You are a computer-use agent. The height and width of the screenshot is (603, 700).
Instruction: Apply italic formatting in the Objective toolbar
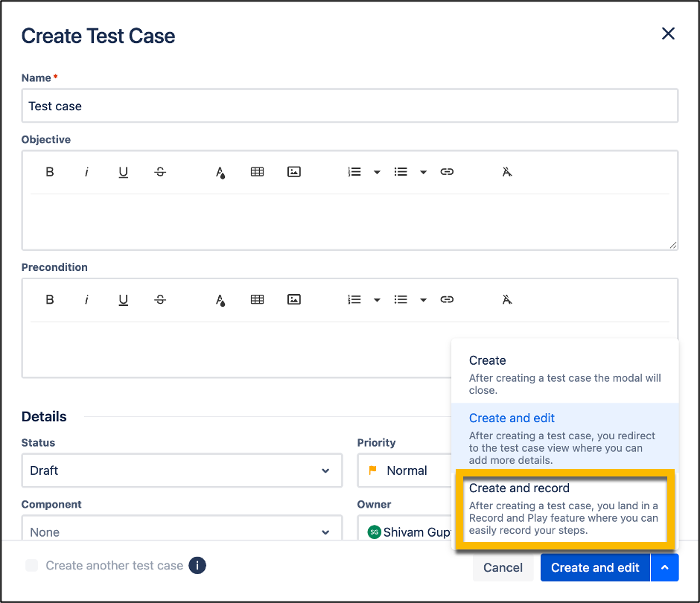(x=86, y=171)
